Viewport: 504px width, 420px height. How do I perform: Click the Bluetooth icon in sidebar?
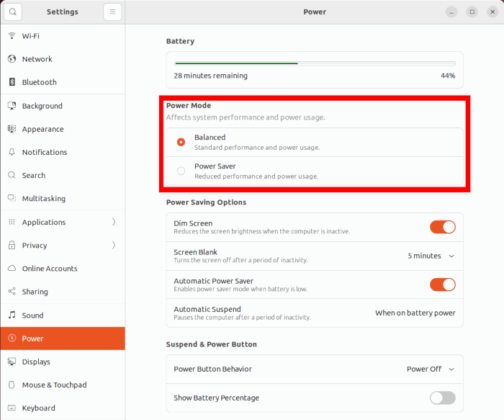click(12, 82)
